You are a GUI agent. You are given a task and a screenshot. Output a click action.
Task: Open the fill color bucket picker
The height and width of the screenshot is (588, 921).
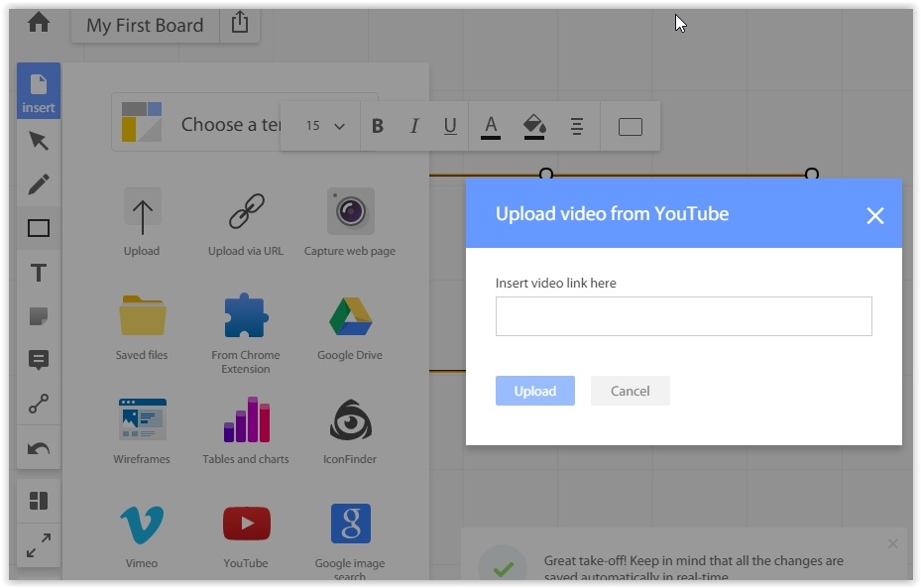pos(534,126)
